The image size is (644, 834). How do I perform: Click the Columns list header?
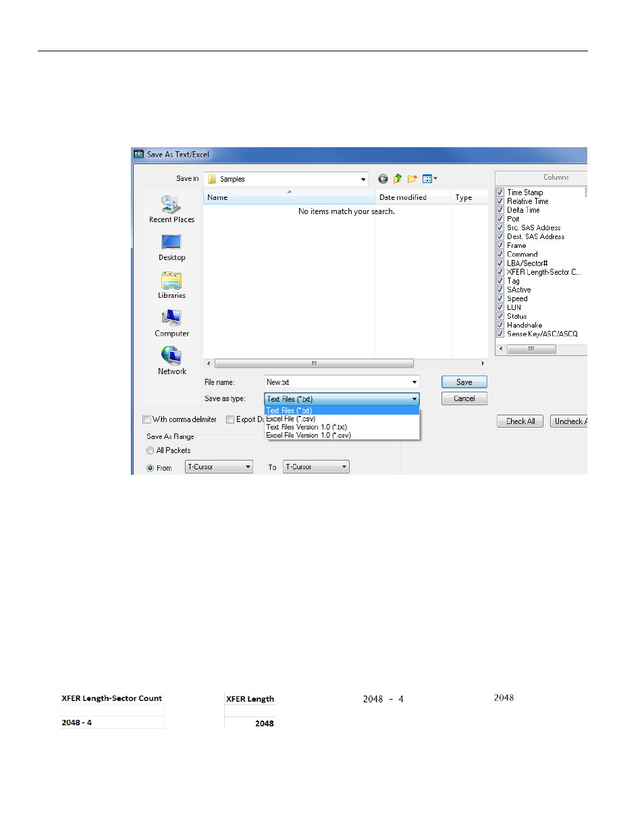(x=541, y=178)
